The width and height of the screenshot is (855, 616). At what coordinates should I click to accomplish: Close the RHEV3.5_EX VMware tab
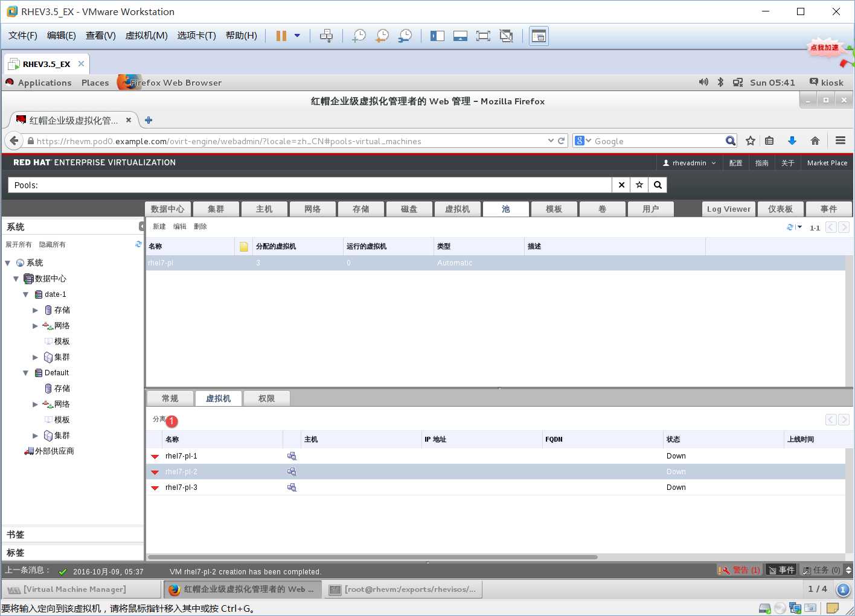tap(81, 63)
